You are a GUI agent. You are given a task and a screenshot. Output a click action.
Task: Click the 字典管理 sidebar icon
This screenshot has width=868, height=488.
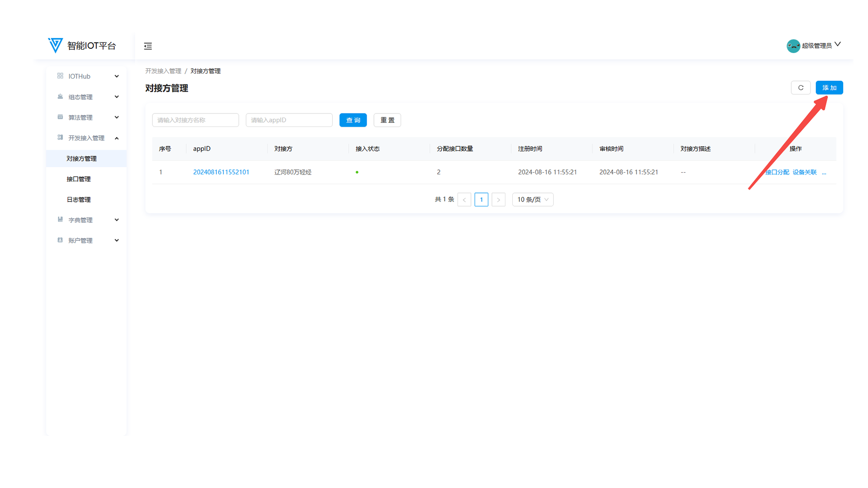click(x=60, y=220)
